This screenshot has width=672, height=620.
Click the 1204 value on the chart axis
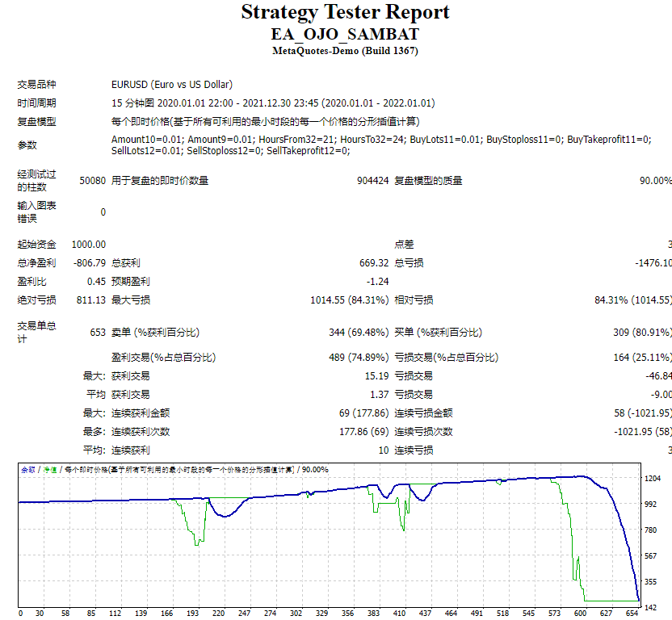coord(653,479)
